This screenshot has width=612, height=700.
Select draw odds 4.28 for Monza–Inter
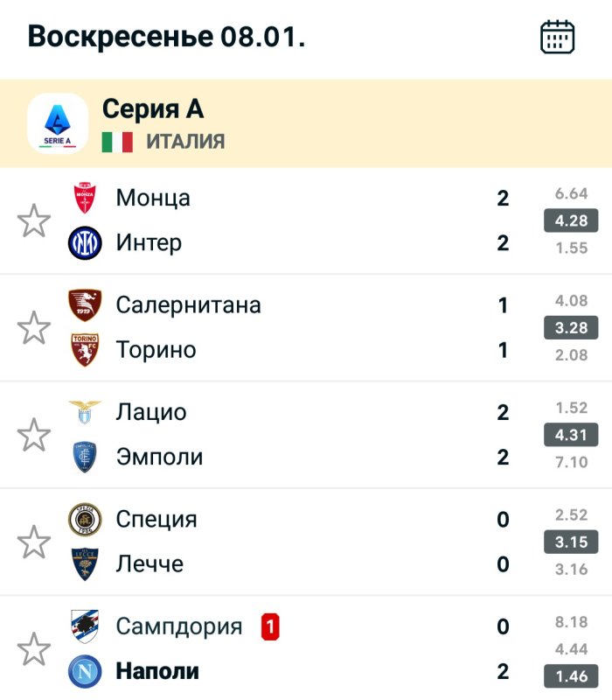[x=571, y=220]
